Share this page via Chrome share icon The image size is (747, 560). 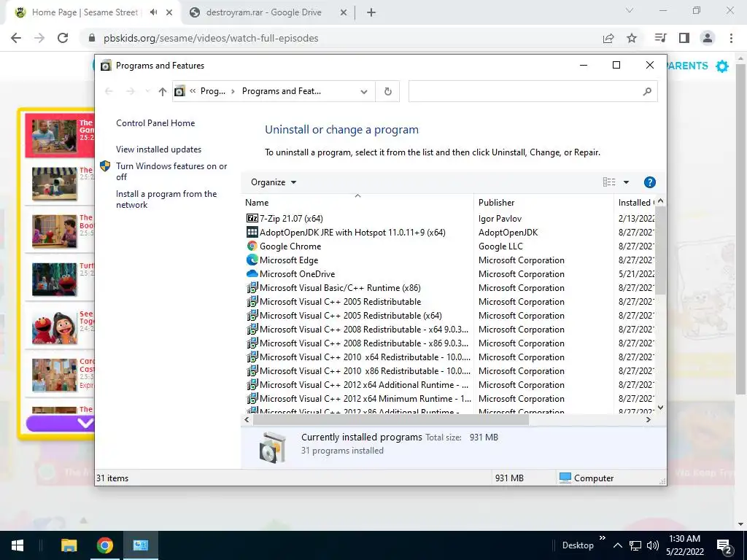(x=608, y=38)
